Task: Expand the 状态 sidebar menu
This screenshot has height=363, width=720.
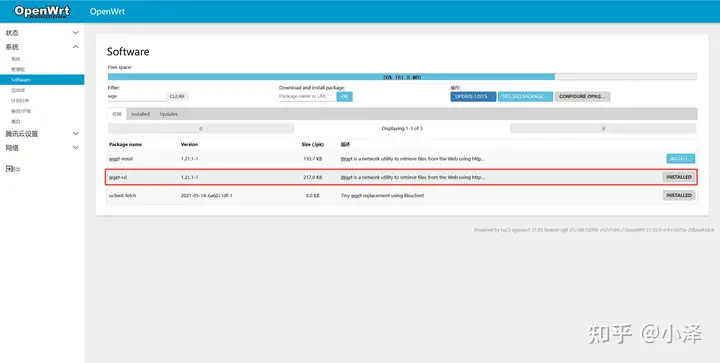Action: (x=42, y=33)
